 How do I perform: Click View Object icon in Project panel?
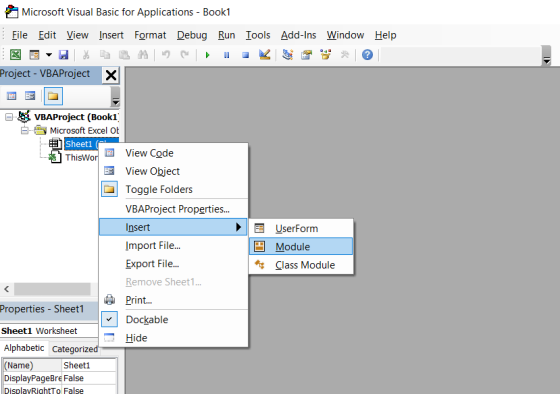click(x=30, y=96)
